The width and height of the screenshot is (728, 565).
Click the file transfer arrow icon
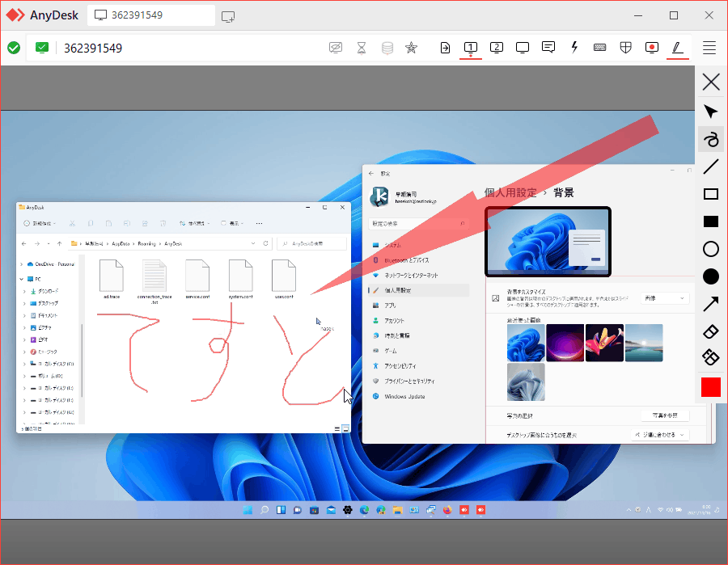click(445, 48)
